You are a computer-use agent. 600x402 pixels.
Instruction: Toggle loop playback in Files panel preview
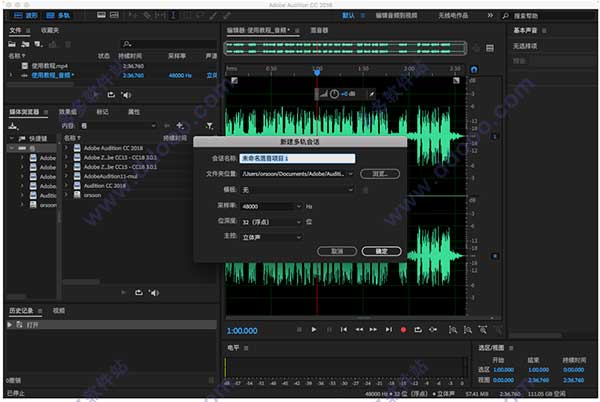[111, 94]
